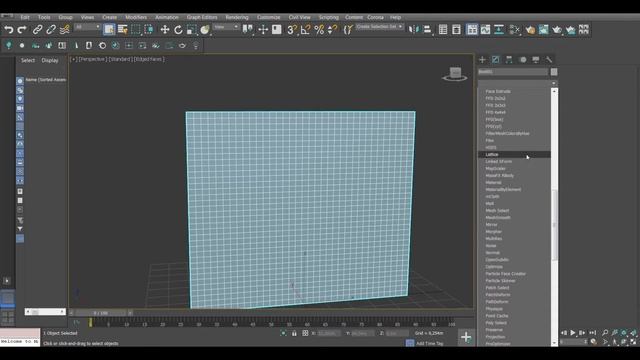Open the selection filter All dropdown
This screenshot has width=640, height=360.
(x=87, y=27)
